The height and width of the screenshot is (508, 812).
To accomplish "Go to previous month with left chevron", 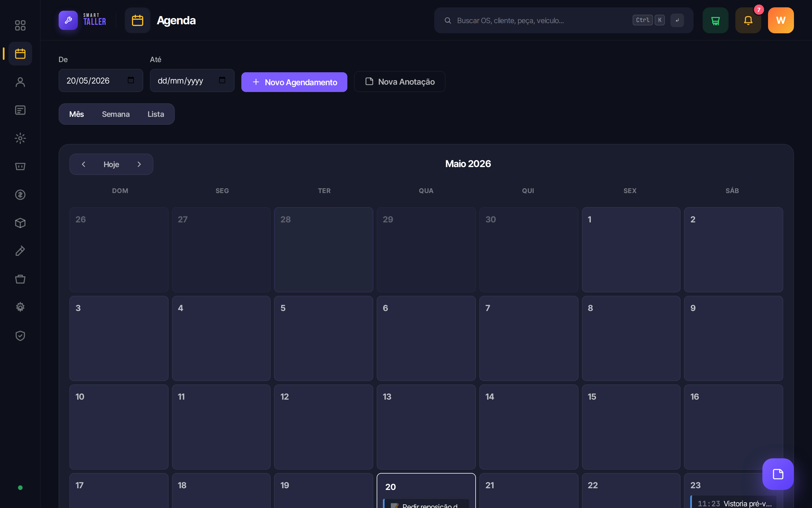I will coord(83,164).
